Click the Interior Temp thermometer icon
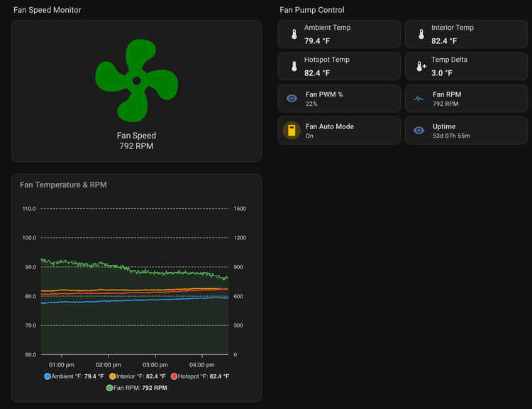The width and height of the screenshot is (532, 409). 421,34
